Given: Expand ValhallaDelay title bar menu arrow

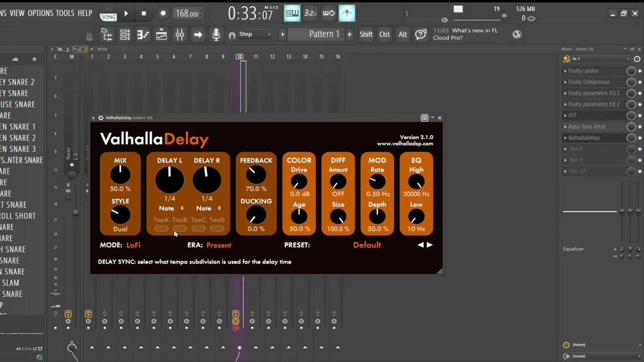Looking at the screenshot, I should coord(94,118).
